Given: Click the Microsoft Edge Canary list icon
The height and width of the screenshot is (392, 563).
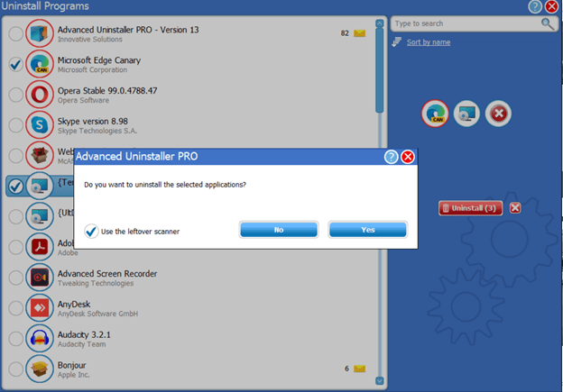Looking at the screenshot, I should click(x=40, y=64).
